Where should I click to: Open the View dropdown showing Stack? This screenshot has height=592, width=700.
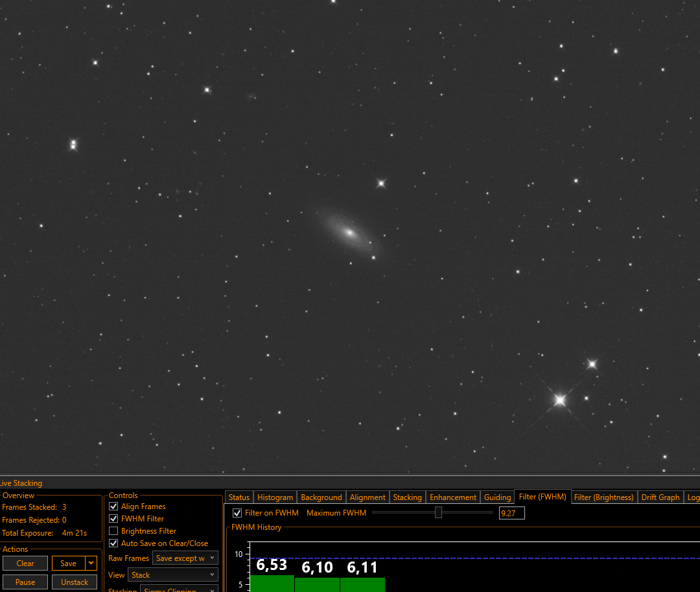(173, 575)
